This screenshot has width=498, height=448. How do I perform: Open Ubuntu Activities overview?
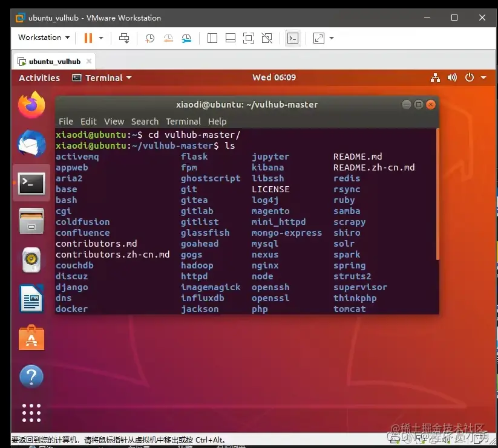(39, 78)
